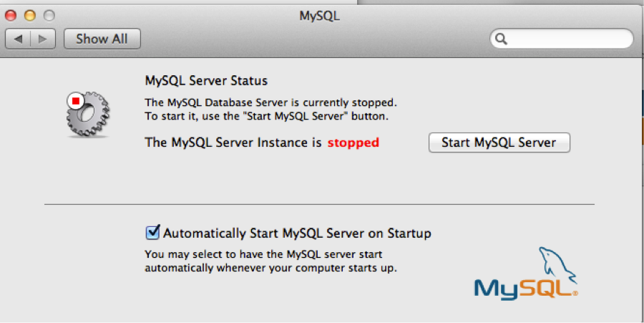Click the "currently stopped" description text
Screen dimensions: 644x323
point(270,102)
